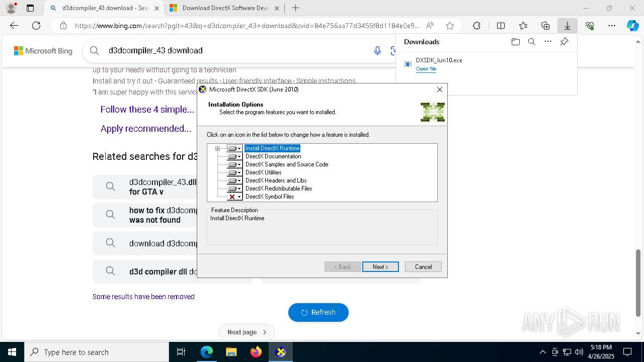Open File Explorer from taskbar
The width and height of the screenshot is (644, 362).
pyautogui.click(x=231, y=352)
